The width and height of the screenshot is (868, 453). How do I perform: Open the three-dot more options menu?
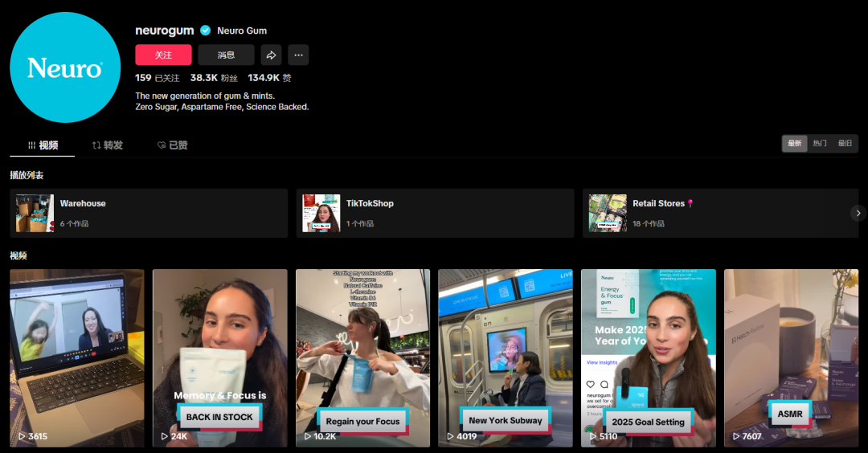298,55
